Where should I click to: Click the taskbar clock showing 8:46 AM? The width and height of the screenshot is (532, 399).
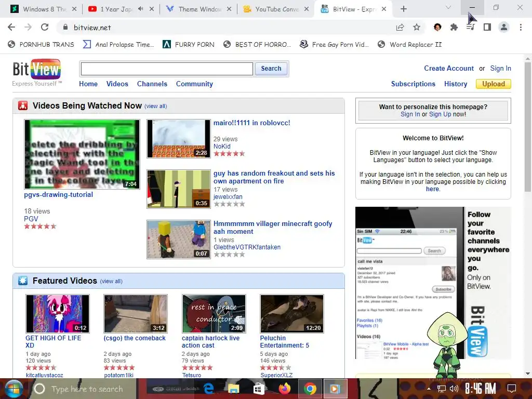480,389
